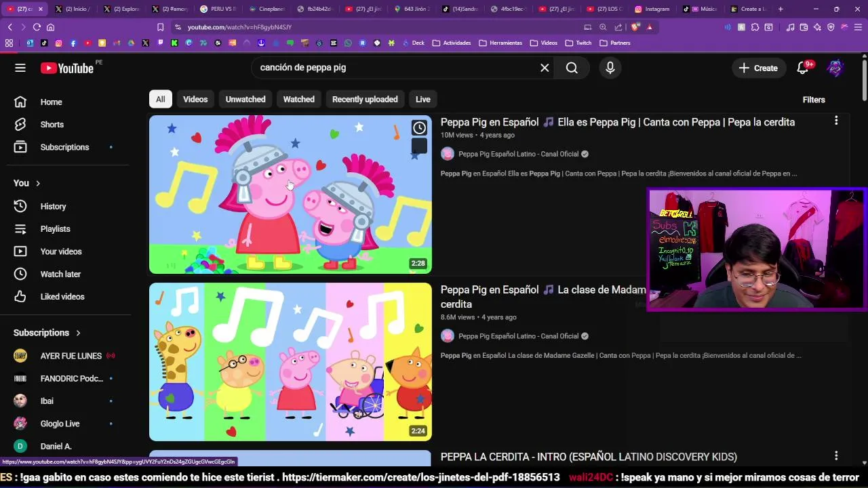This screenshot has width=868, height=488.
Task: Switch to the PERU VS browser tab
Action: [217, 9]
